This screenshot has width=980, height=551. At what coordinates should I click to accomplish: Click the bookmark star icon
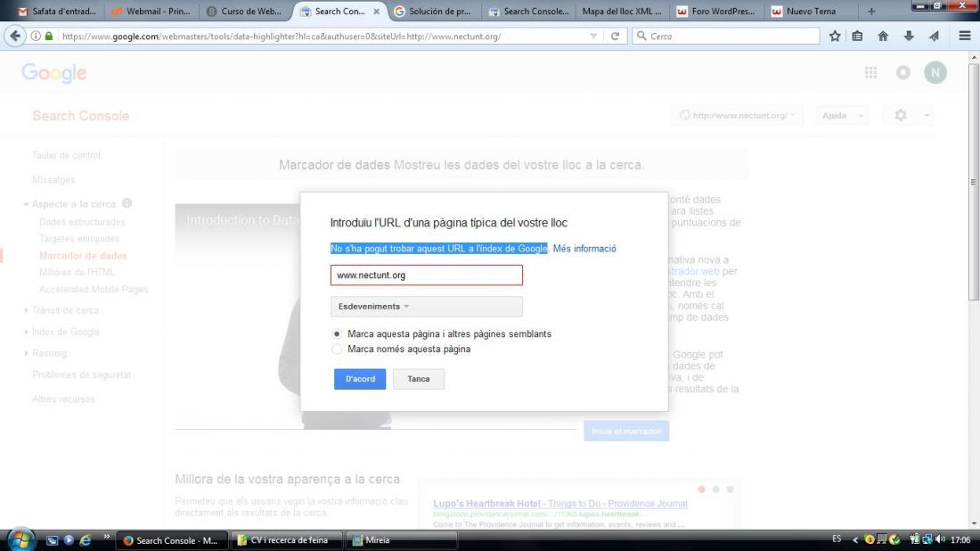pos(835,37)
